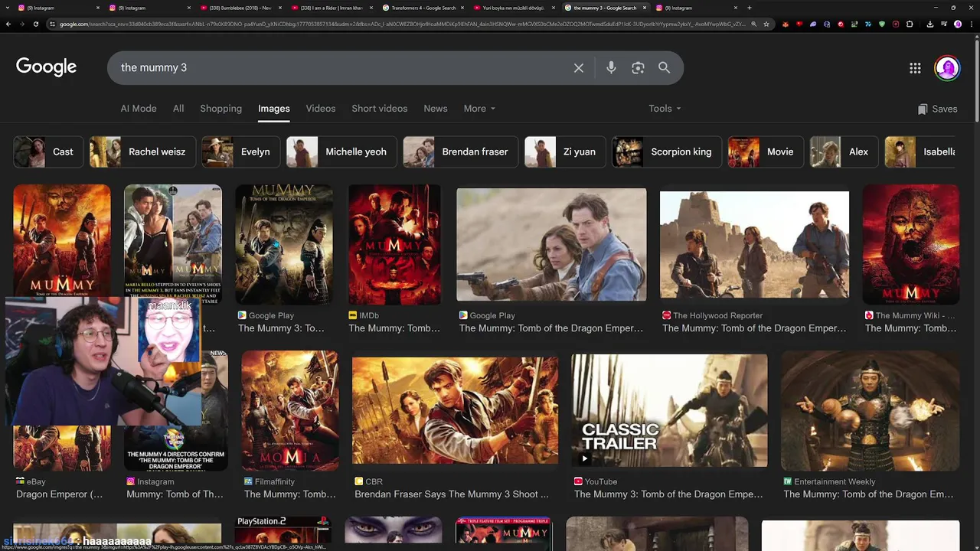This screenshot has height=551, width=980.
Task: Open the Google account avatar on the page
Action: [x=947, y=68]
